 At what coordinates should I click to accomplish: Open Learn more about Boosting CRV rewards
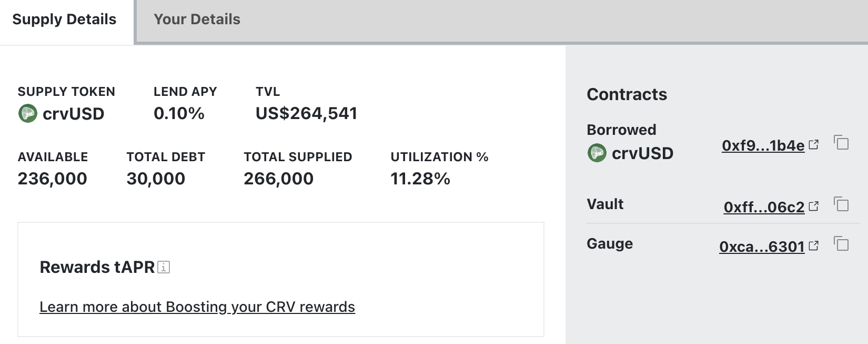tap(197, 307)
